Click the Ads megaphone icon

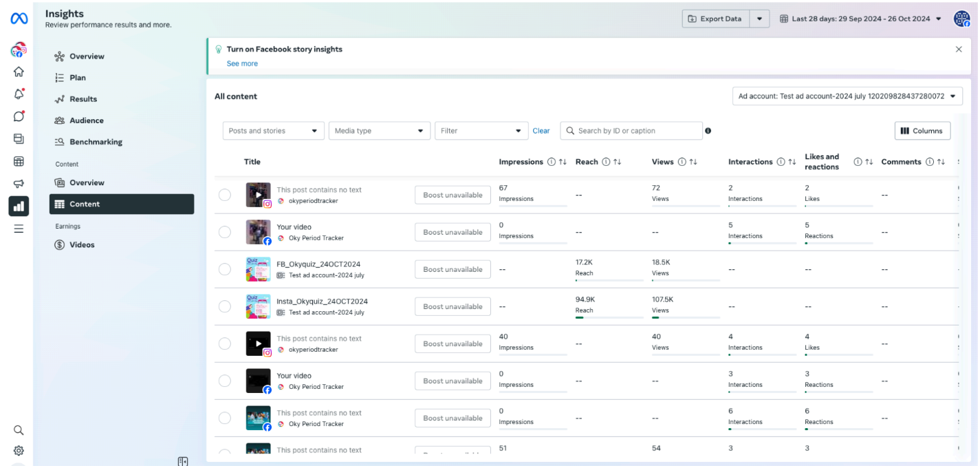click(19, 184)
